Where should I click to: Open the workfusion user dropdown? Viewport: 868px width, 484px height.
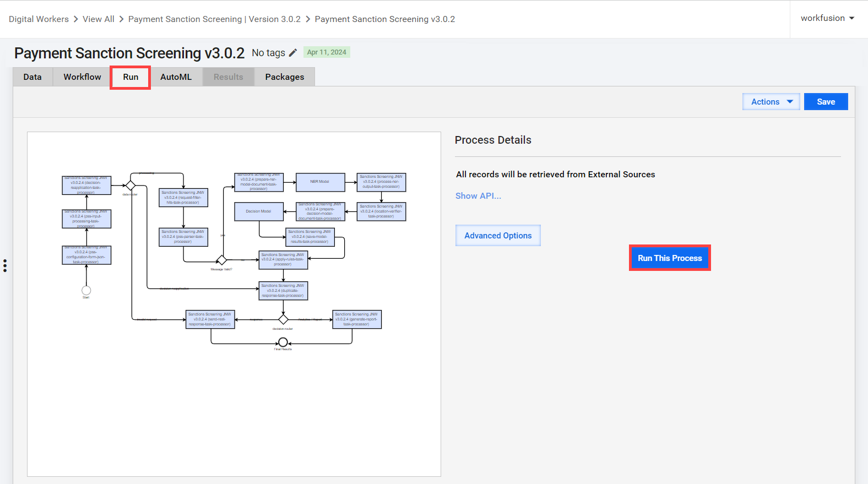[x=827, y=18]
